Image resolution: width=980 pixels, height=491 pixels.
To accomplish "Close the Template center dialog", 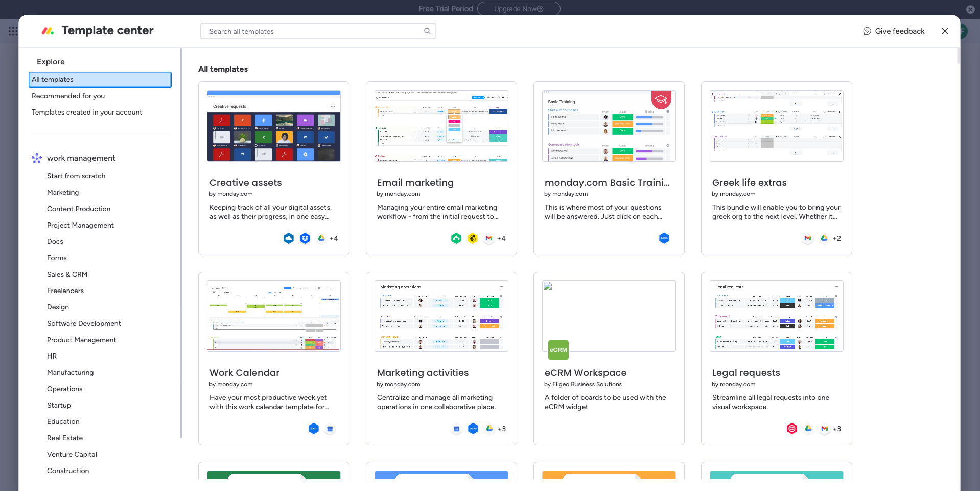I will click(945, 31).
